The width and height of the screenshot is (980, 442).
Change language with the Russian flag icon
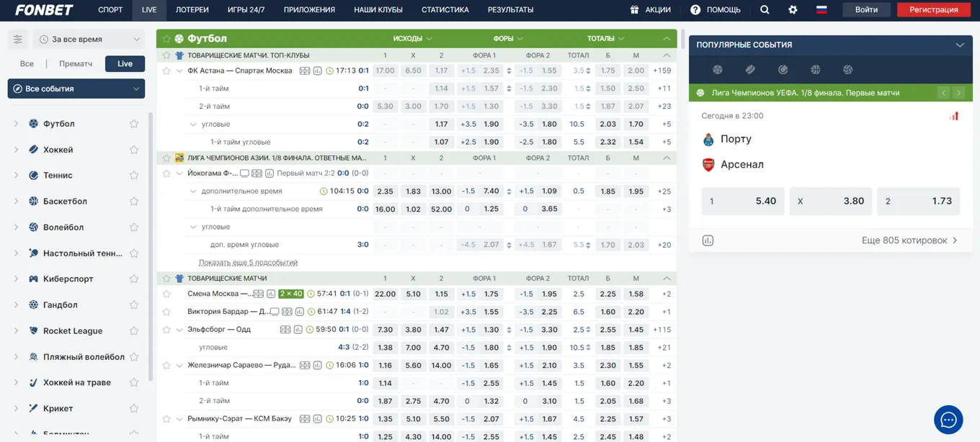point(821,10)
